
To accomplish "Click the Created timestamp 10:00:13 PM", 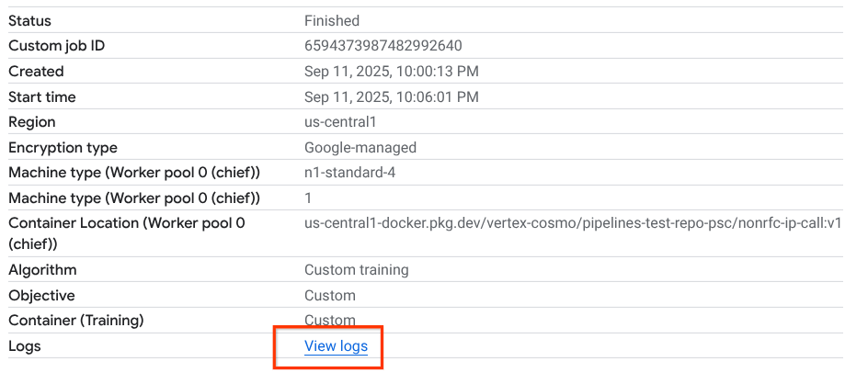I will tap(391, 72).
